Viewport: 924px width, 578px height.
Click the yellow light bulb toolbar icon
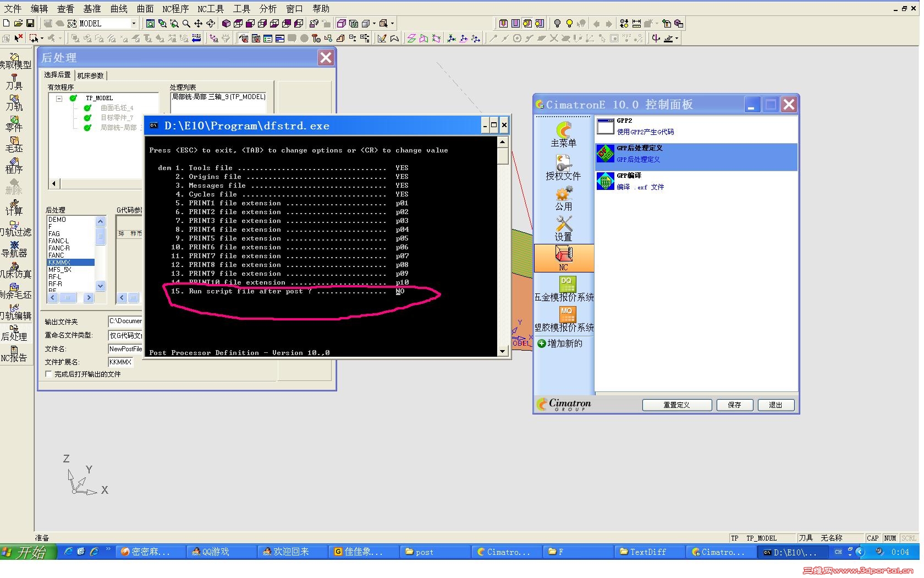tap(569, 23)
